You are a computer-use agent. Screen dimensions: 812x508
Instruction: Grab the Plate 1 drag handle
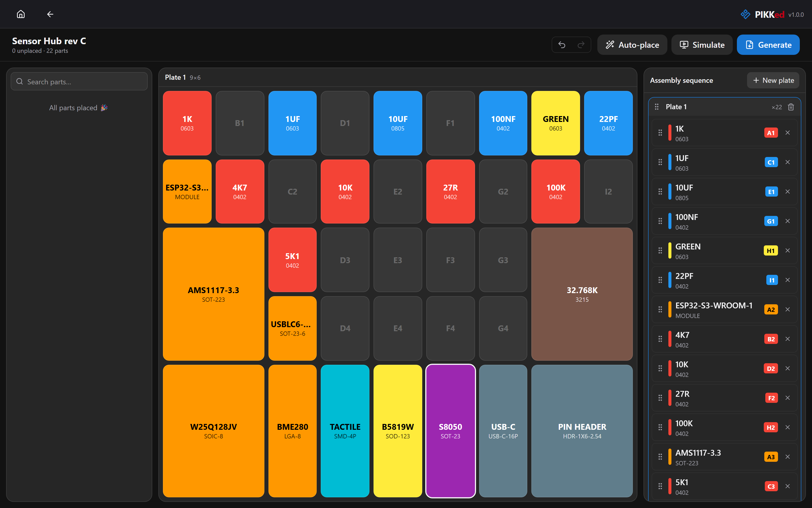coord(657,107)
